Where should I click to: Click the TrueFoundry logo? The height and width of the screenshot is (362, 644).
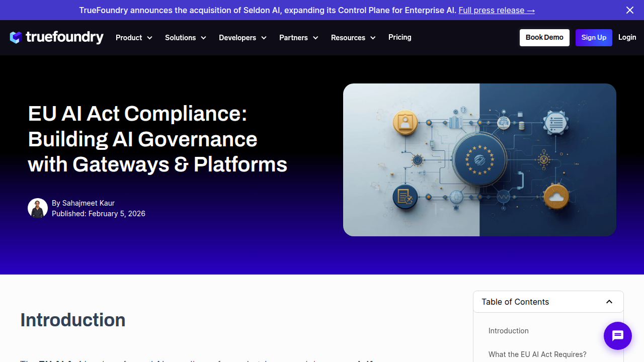tap(56, 37)
